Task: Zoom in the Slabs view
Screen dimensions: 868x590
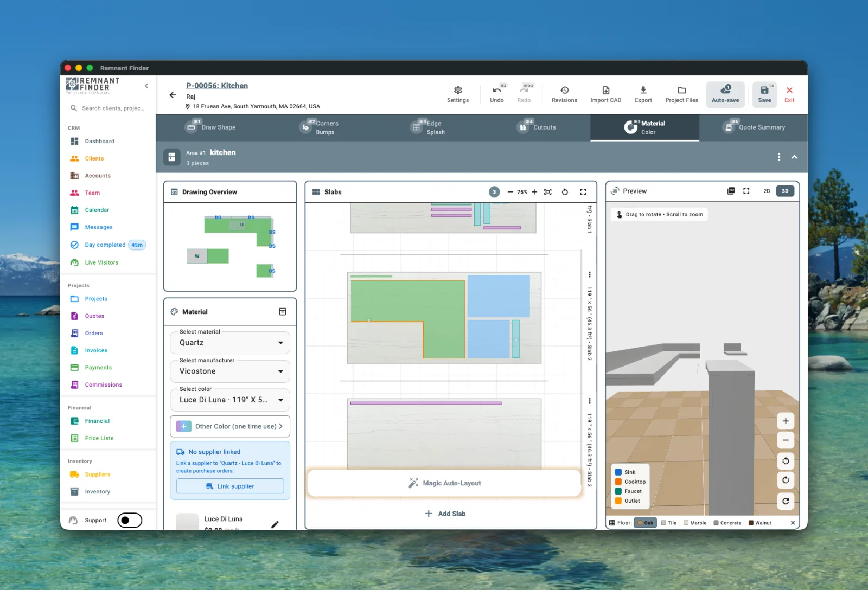Action: coord(534,192)
